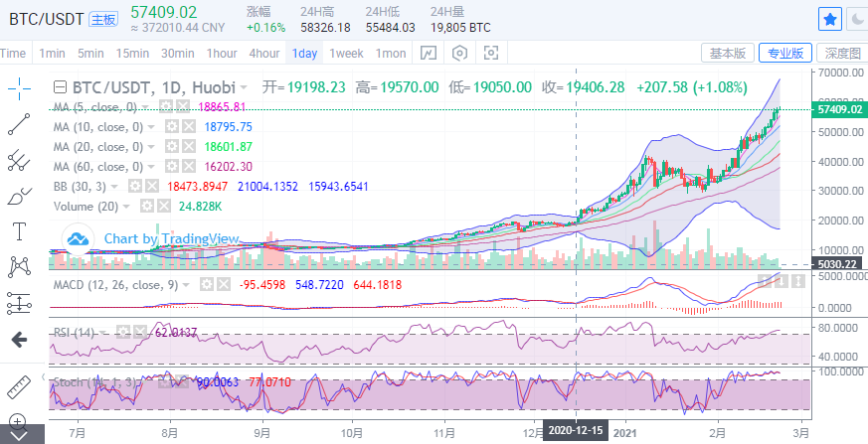Toggle dark mode with moon icon
The image size is (868, 444).
pyautogui.click(x=856, y=20)
